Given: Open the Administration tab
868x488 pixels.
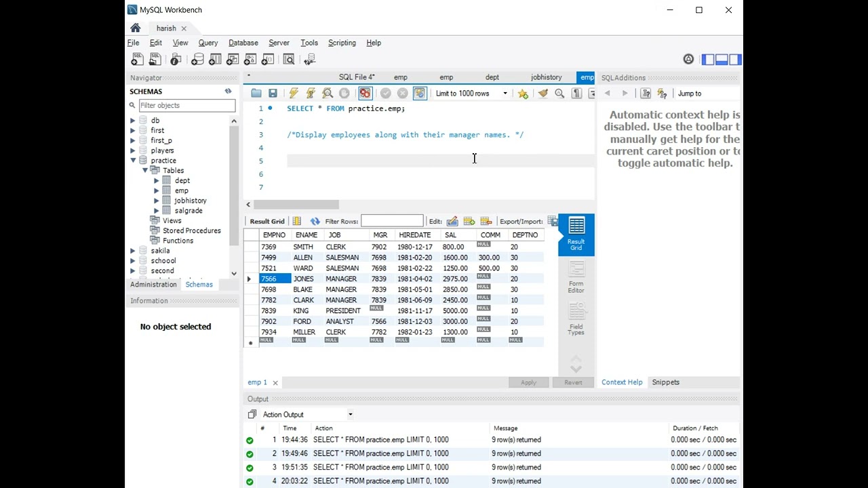Looking at the screenshot, I should tap(153, 285).
